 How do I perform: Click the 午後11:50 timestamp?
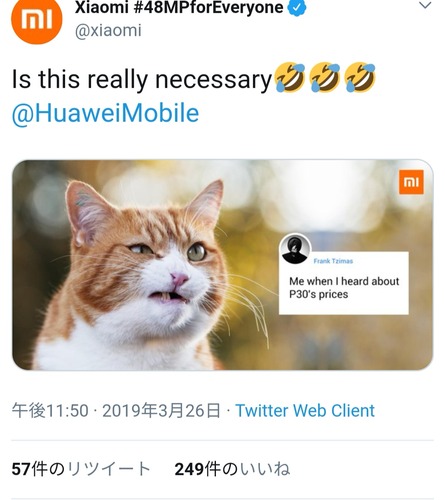tap(50, 410)
